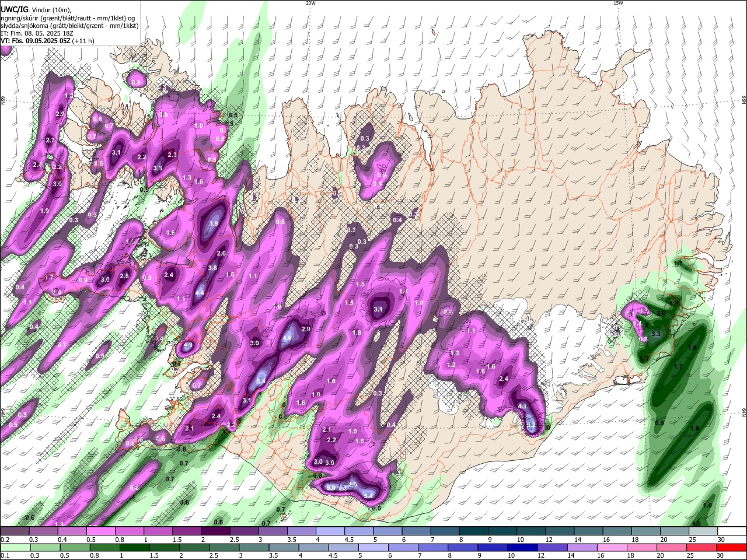Click the 2.0 rain value in the green area
The height and width of the screenshot is (560, 747).
click(x=661, y=314)
